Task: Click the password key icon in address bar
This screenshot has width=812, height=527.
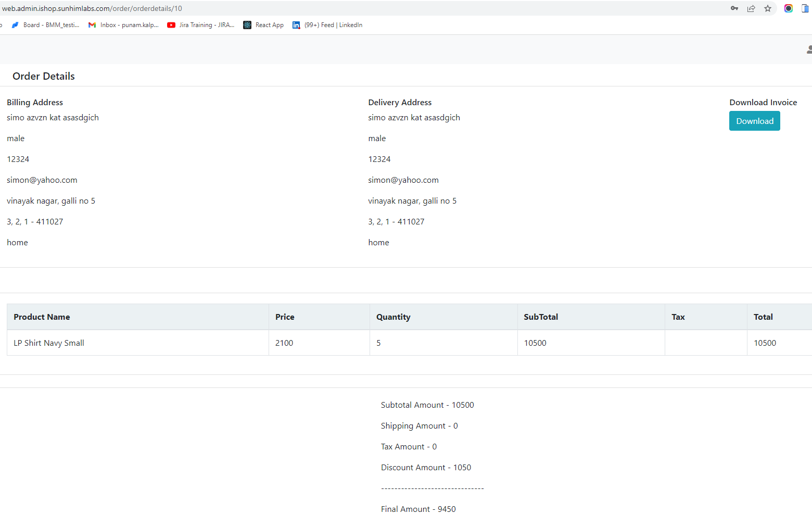Action: click(734, 8)
